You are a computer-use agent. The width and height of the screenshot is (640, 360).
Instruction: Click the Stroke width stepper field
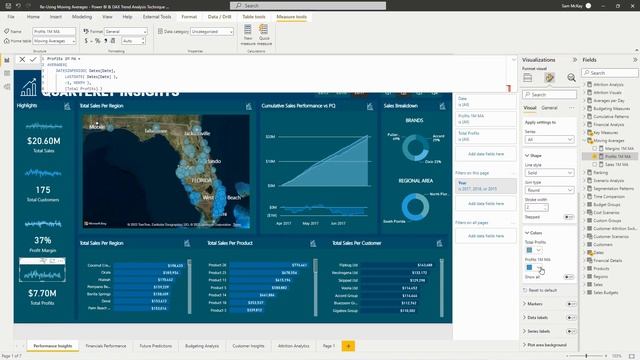point(536,208)
